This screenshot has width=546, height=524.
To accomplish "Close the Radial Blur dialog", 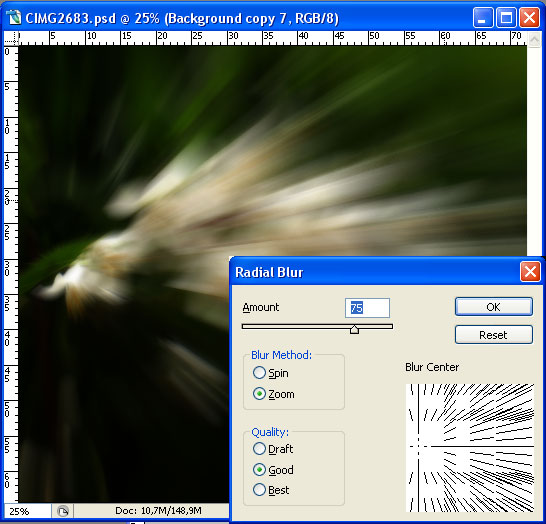I will pos(530,272).
